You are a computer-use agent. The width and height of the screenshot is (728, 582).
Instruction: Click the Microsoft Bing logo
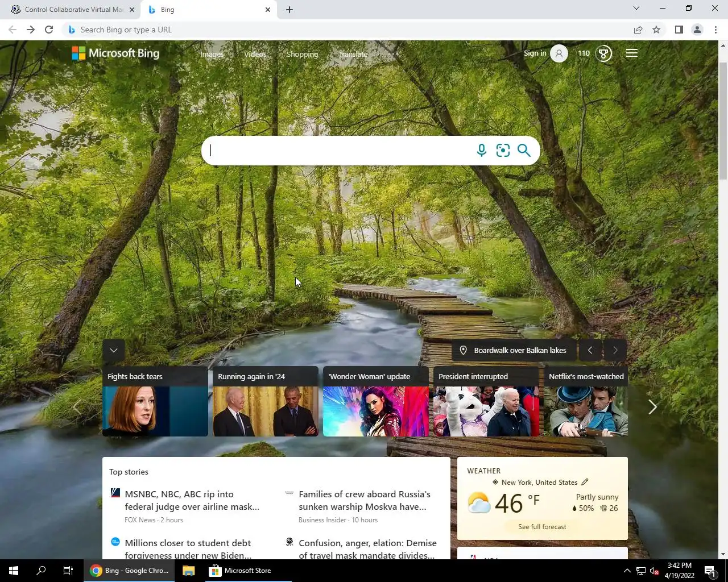pyautogui.click(x=115, y=53)
